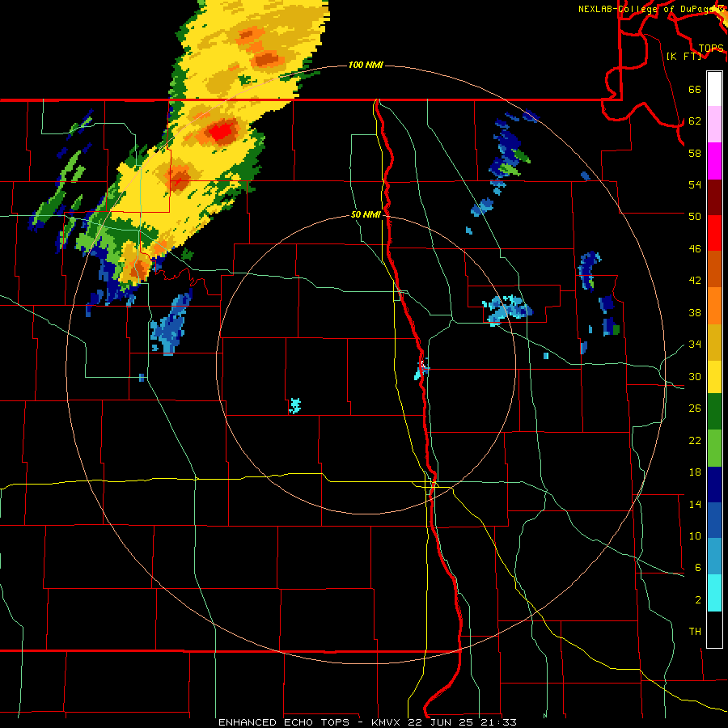Click the navy blue legend swatch
The image size is (728, 728).
pyautogui.click(x=714, y=485)
